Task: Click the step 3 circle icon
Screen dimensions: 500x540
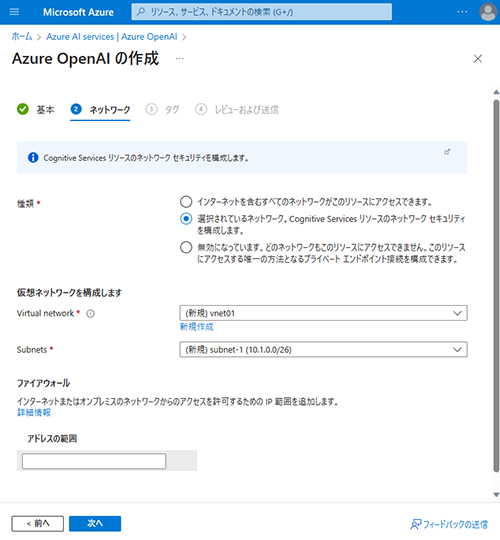Action: click(x=152, y=110)
